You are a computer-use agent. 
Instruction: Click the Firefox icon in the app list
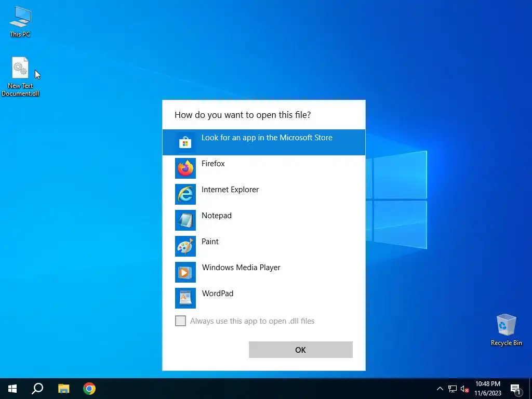pyautogui.click(x=185, y=168)
